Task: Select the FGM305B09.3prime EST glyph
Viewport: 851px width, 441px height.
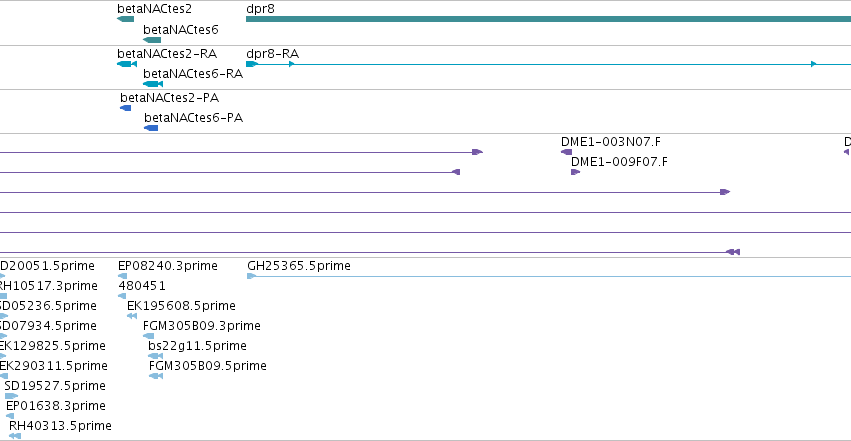Action: click(148, 336)
